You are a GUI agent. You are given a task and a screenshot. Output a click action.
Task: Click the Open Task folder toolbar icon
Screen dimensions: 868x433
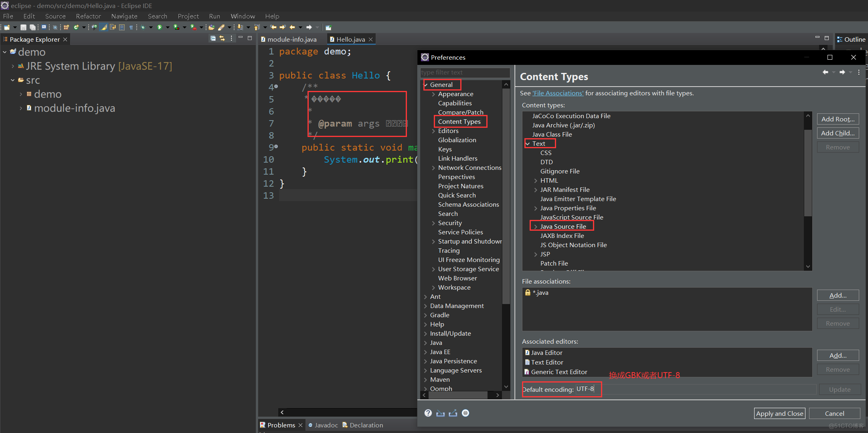(211, 27)
